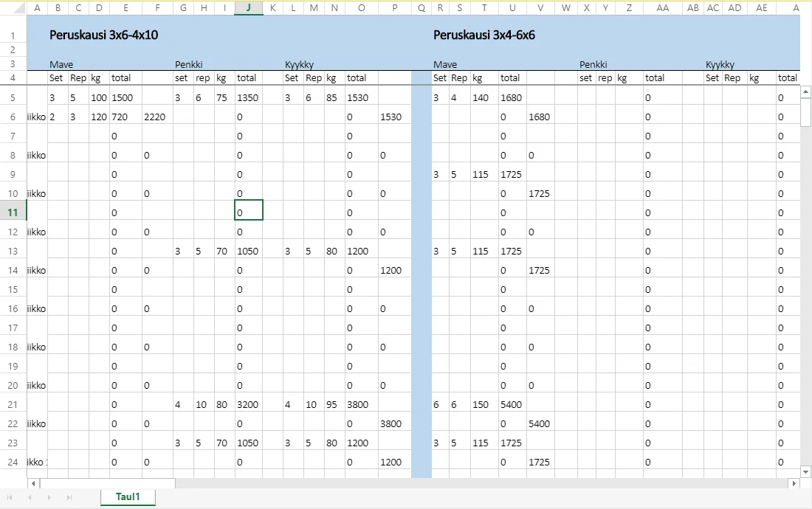The image size is (812, 509).
Task: Select the cell showing 2220 in row 6
Action: pyautogui.click(x=157, y=117)
